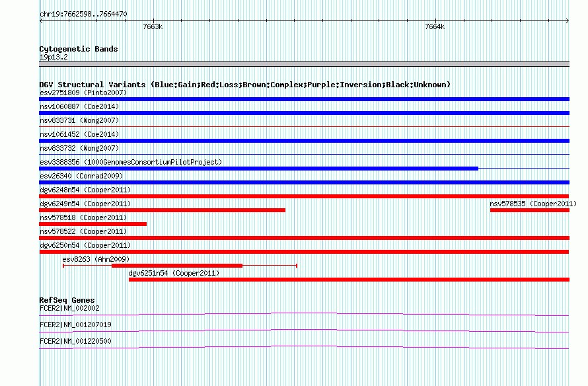Click the ruler's left arrow end
This screenshot has width=588, height=386.
point(41,21)
